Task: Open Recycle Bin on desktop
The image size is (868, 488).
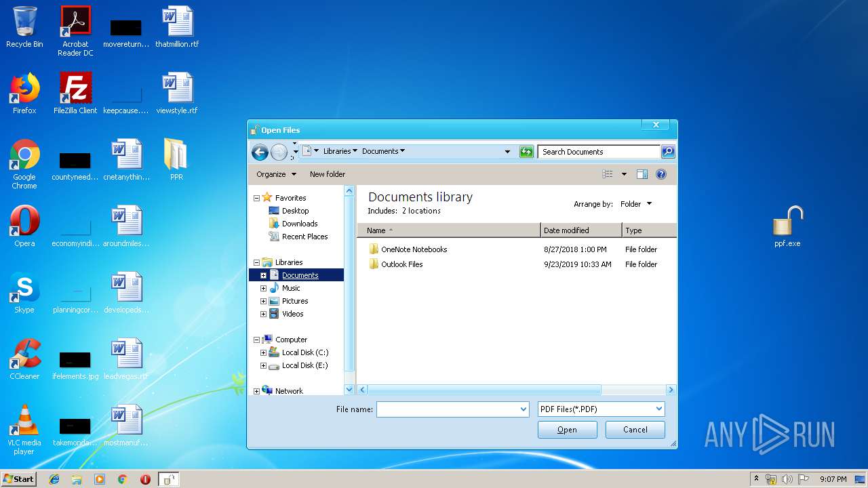Action: [x=24, y=27]
